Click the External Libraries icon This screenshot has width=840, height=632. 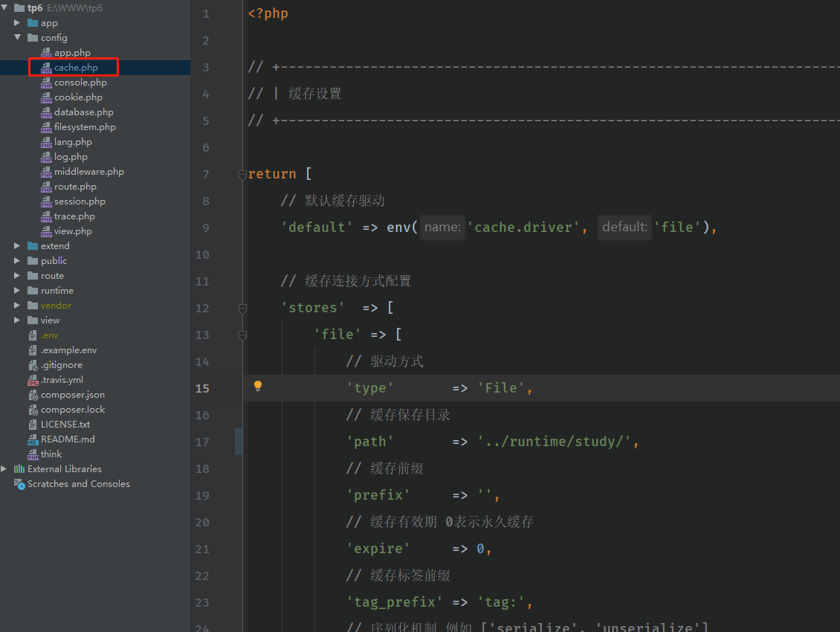point(19,468)
